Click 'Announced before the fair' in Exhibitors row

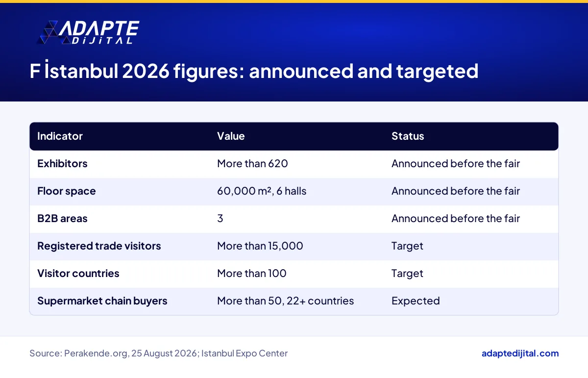pos(456,164)
